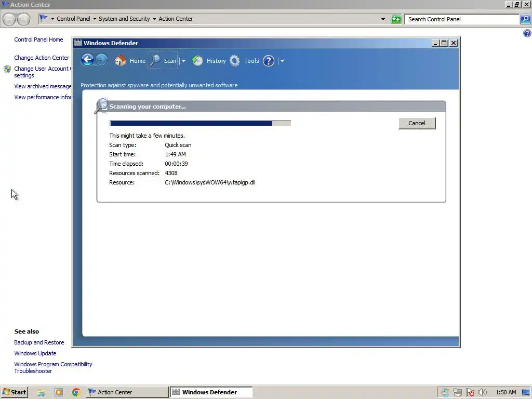Click the search magnifier button
The width and height of the screenshot is (532, 399).
tap(525, 19)
